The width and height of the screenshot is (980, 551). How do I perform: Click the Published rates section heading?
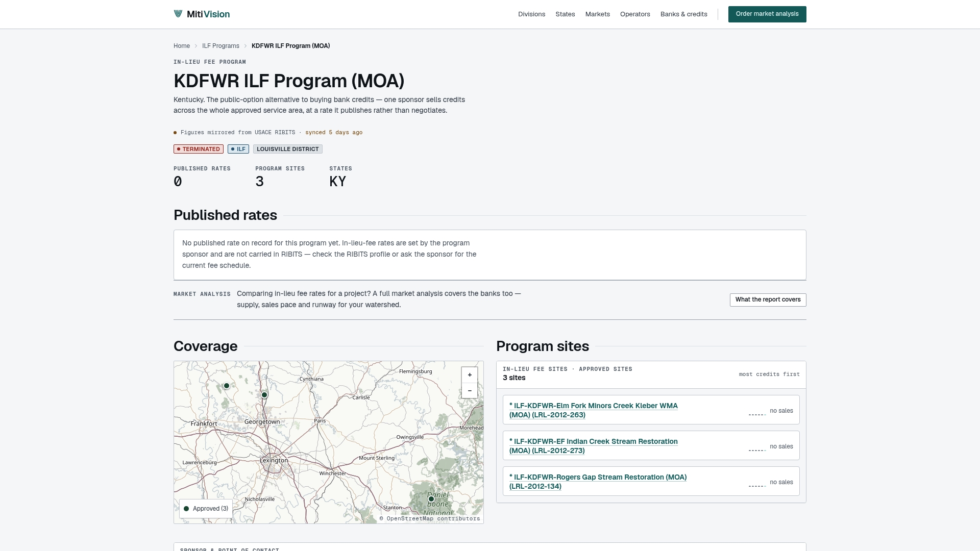pyautogui.click(x=225, y=215)
